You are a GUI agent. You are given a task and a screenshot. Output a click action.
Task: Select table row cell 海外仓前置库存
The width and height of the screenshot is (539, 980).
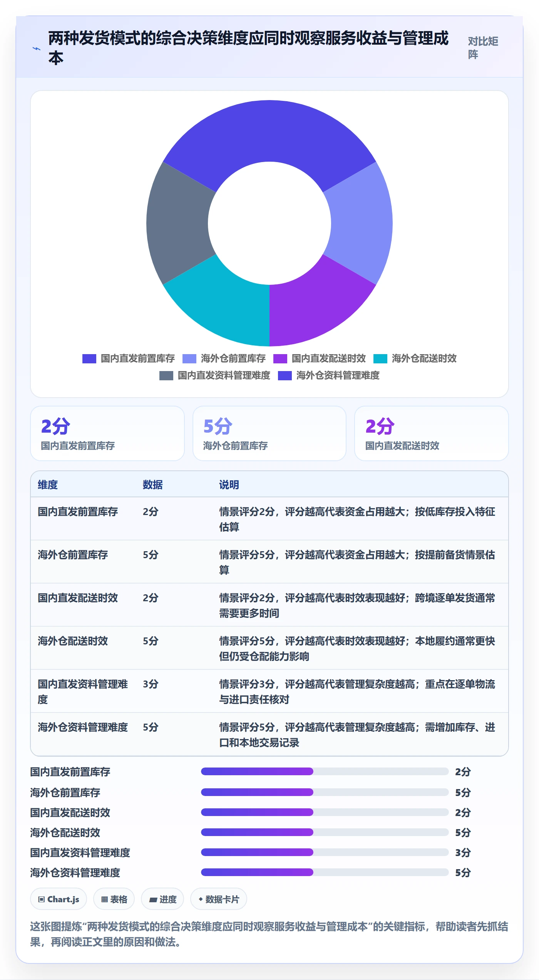click(73, 555)
